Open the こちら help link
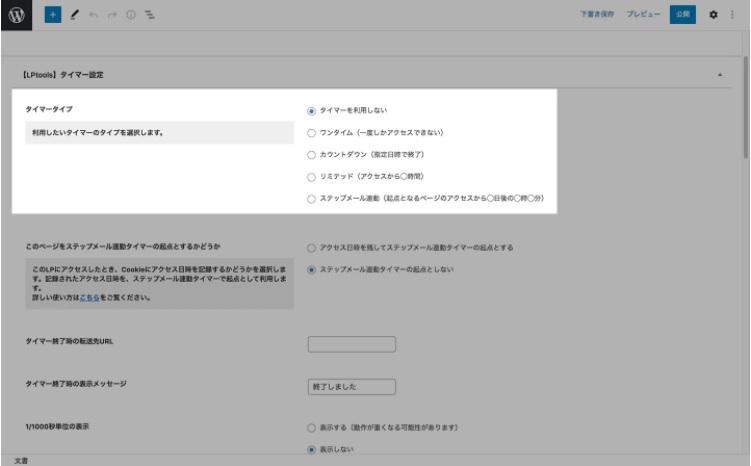 (x=90, y=297)
